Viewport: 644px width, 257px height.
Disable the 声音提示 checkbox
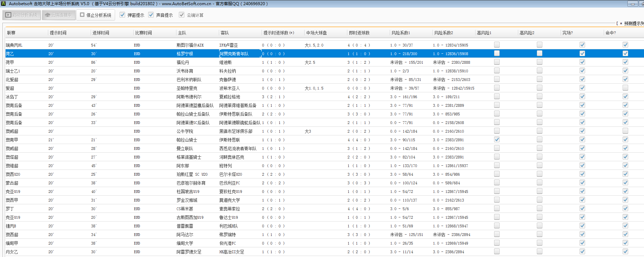tap(151, 15)
